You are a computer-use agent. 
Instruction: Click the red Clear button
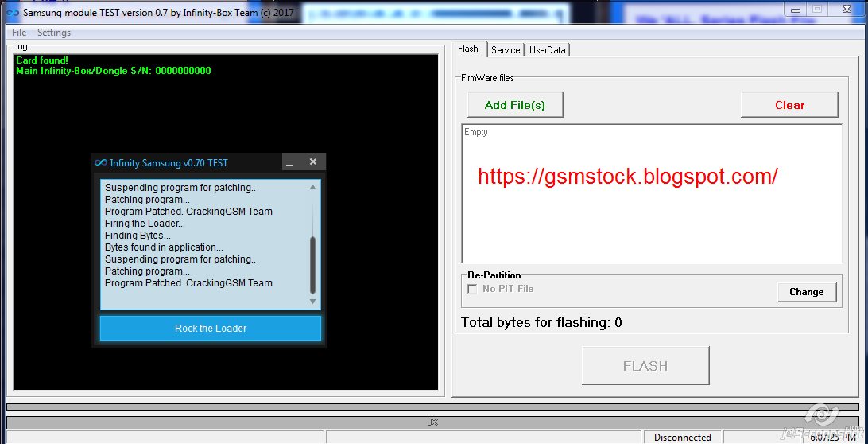pos(789,105)
